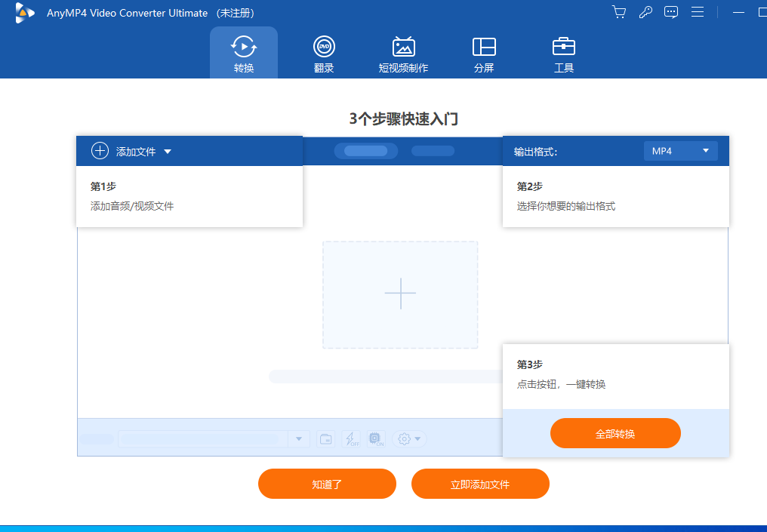Open the feedback message icon
Screen dimensions: 767x532
tap(670, 12)
